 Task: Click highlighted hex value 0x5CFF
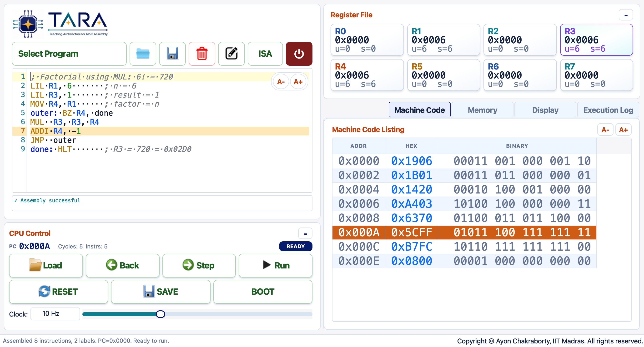(x=412, y=232)
